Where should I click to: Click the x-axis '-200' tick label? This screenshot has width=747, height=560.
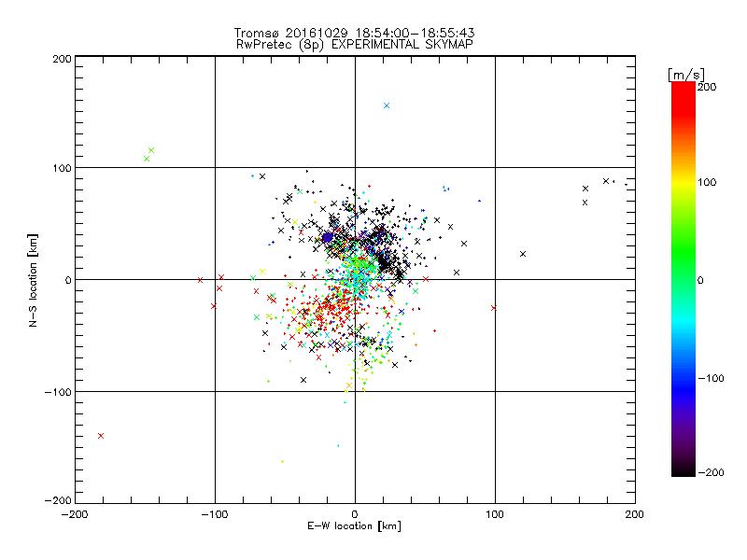tap(75, 515)
